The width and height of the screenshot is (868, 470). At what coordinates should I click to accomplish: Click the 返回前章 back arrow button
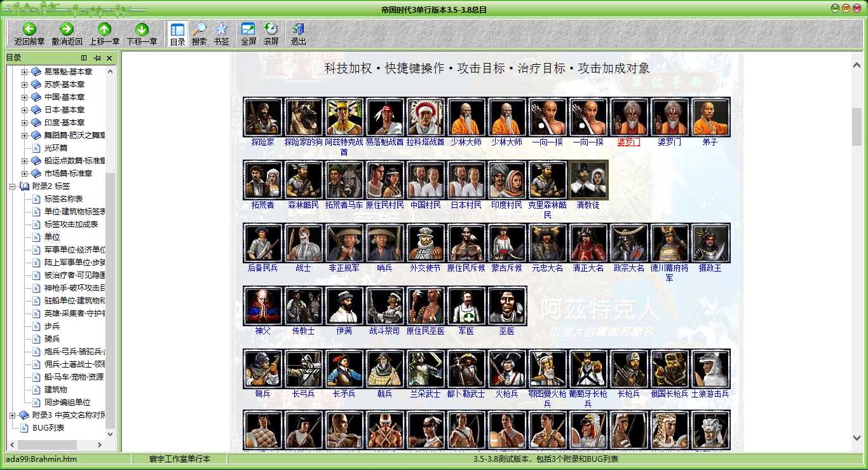(29, 34)
